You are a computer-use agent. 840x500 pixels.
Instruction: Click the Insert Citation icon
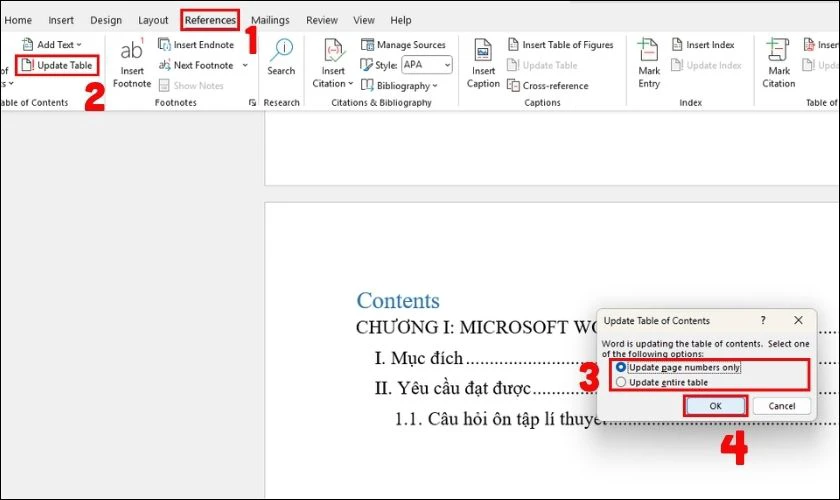333,52
